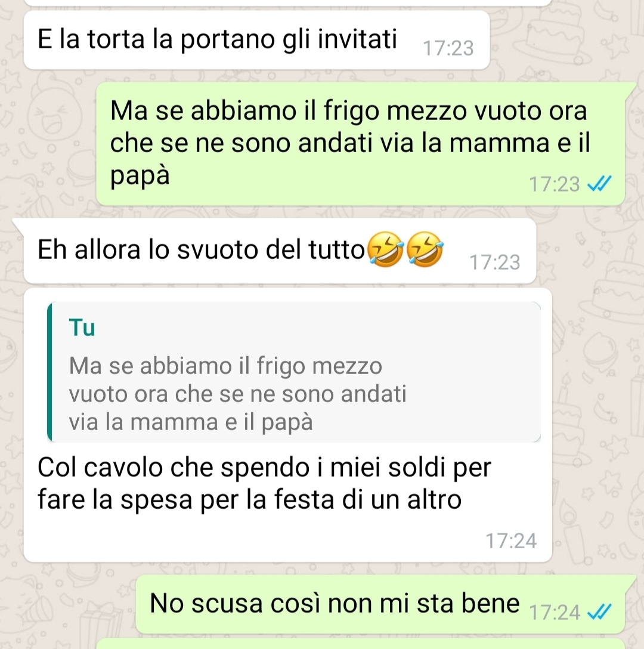This screenshot has height=649, width=644.
Task: Tap quoted text 'via la mamma e il papà'
Action: click(190, 422)
